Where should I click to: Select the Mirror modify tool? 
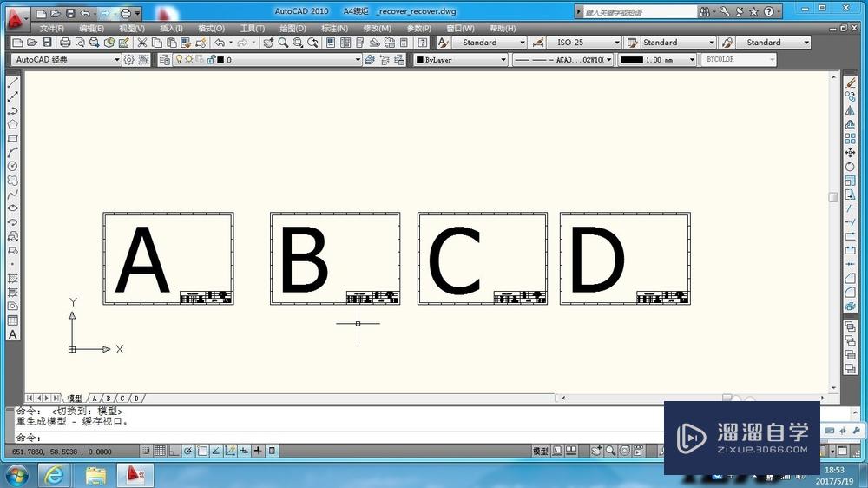851,110
